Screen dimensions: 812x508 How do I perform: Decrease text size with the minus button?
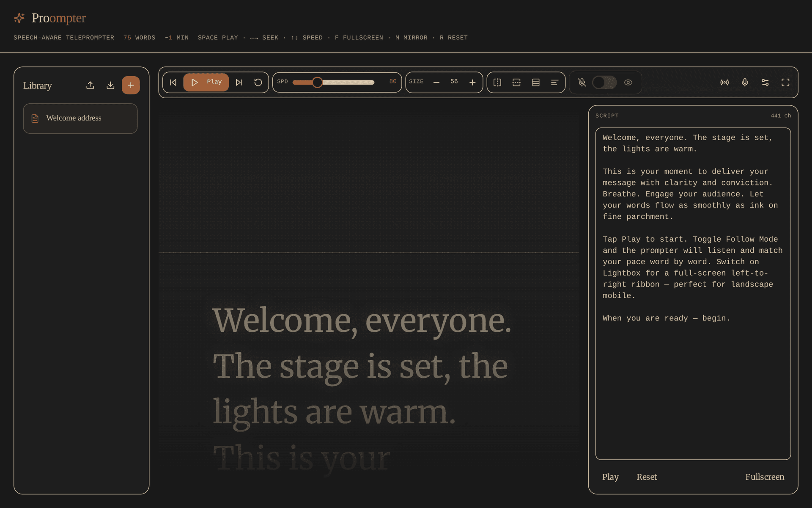click(x=436, y=82)
